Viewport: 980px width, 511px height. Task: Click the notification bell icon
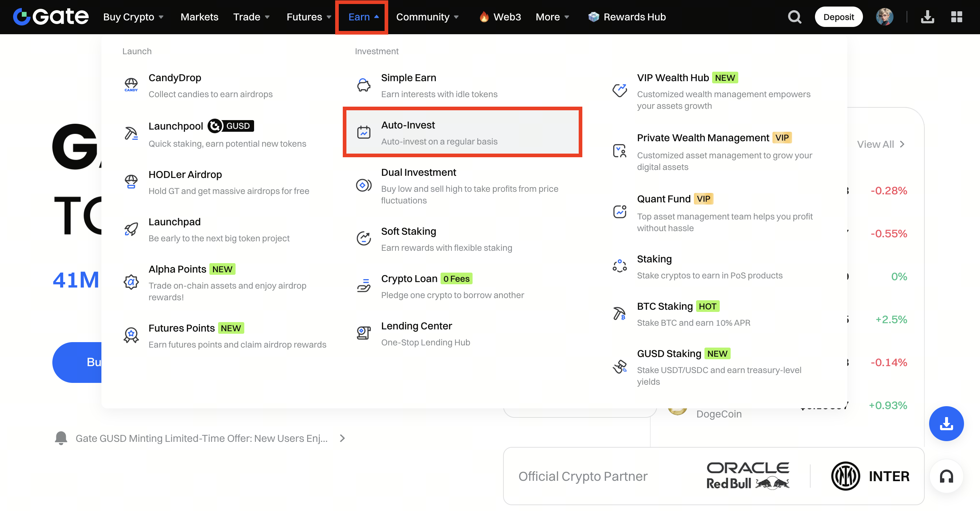61,438
